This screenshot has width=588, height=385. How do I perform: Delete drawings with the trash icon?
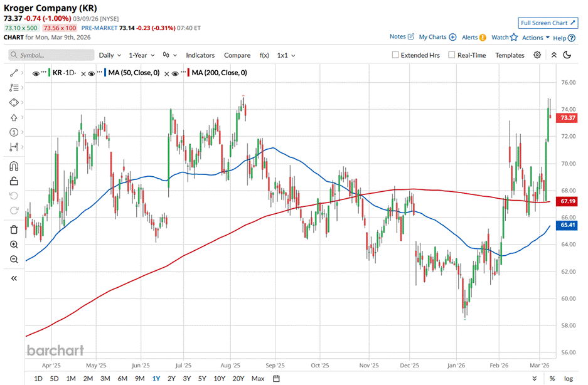pyautogui.click(x=14, y=229)
